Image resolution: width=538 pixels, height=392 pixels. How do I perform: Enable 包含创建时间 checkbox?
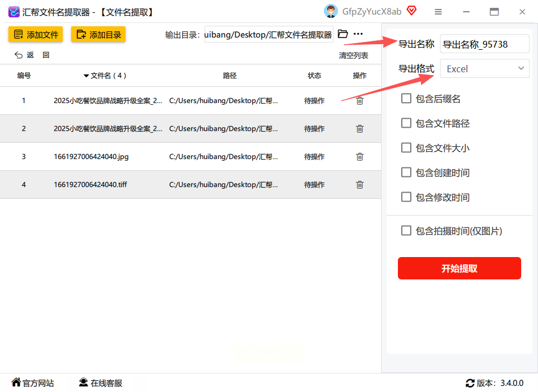[x=406, y=172]
